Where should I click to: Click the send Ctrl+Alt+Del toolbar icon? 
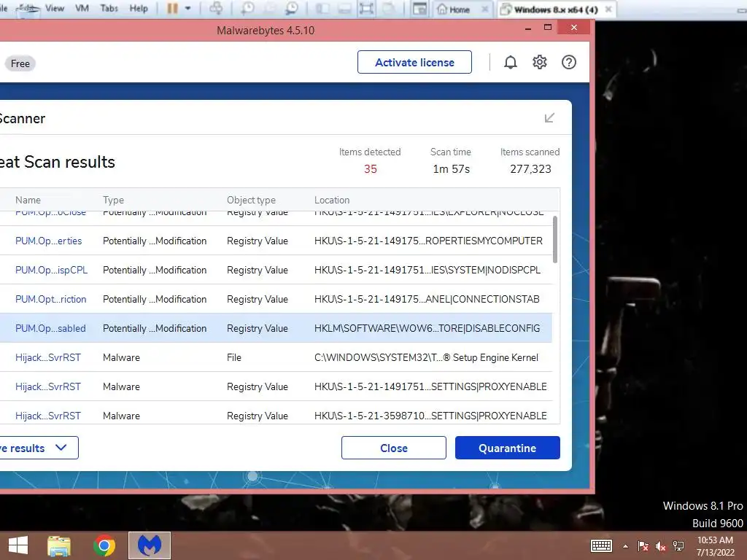pos(216,9)
